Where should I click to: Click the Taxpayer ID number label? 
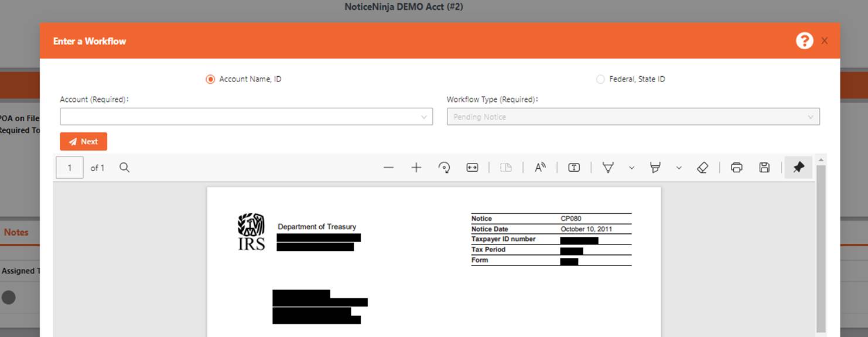point(504,239)
